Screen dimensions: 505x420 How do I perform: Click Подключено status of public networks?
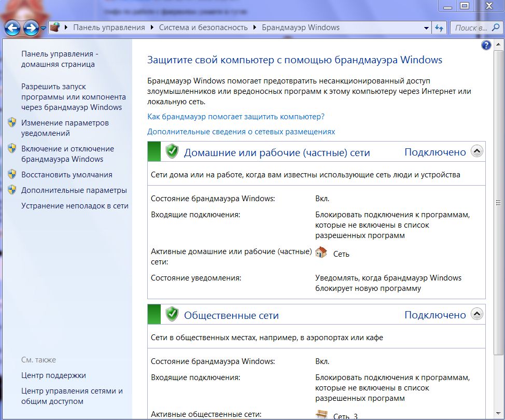(x=435, y=315)
